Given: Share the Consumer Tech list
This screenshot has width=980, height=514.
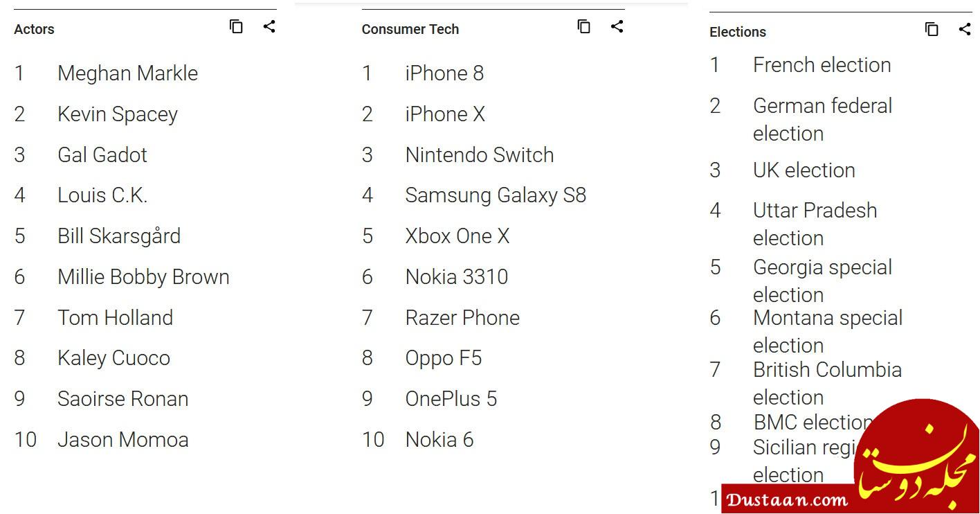Looking at the screenshot, I should [617, 27].
